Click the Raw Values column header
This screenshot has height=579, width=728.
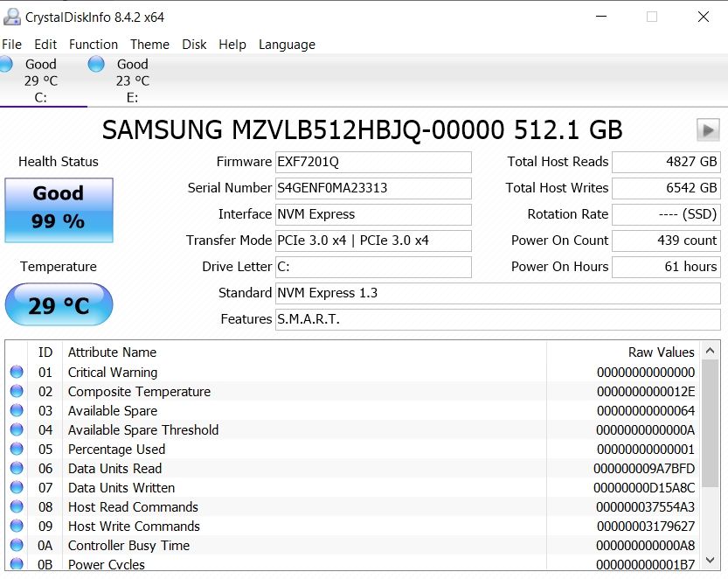tap(661, 352)
